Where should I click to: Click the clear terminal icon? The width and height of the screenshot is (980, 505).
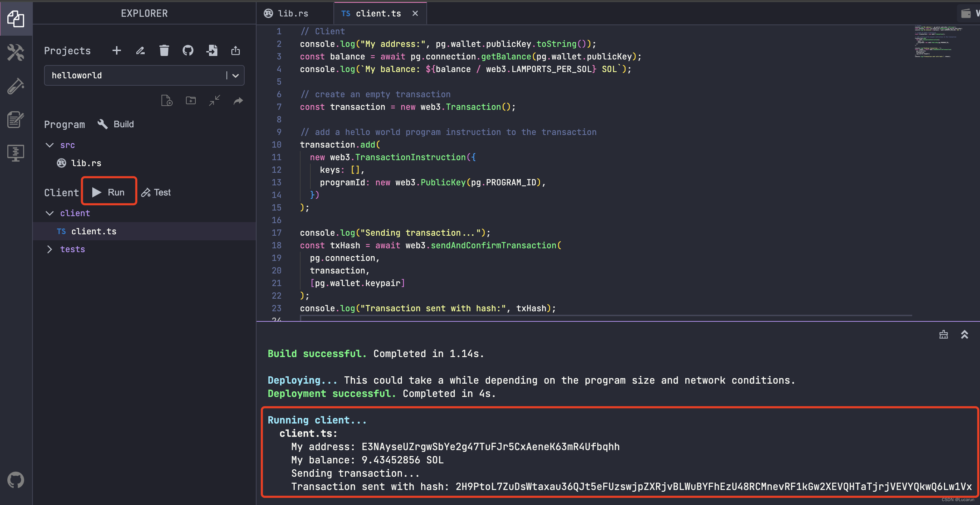point(944,335)
